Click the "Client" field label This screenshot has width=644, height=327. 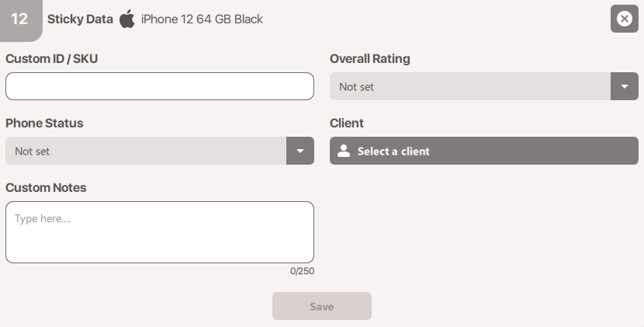click(347, 123)
